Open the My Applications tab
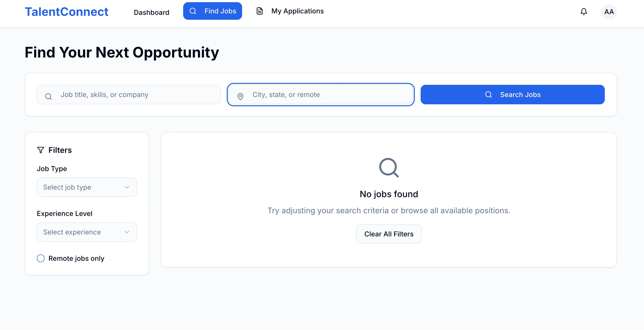The height and width of the screenshot is (330, 644). click(297, 11)
